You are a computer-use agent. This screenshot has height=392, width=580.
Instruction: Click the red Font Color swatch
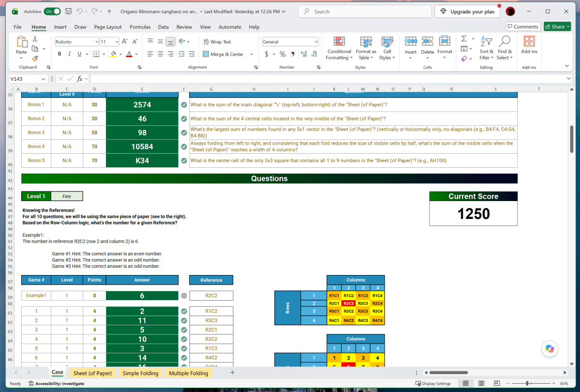(130, 54)
